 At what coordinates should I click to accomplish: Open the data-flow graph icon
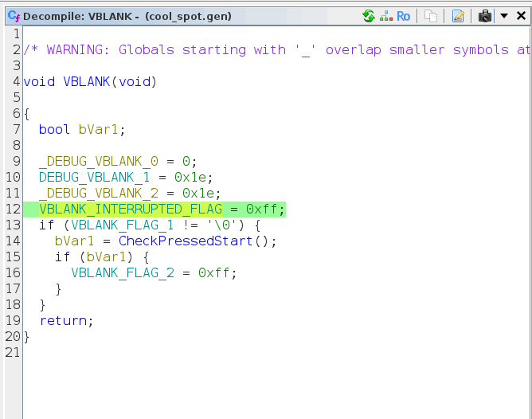385,16
